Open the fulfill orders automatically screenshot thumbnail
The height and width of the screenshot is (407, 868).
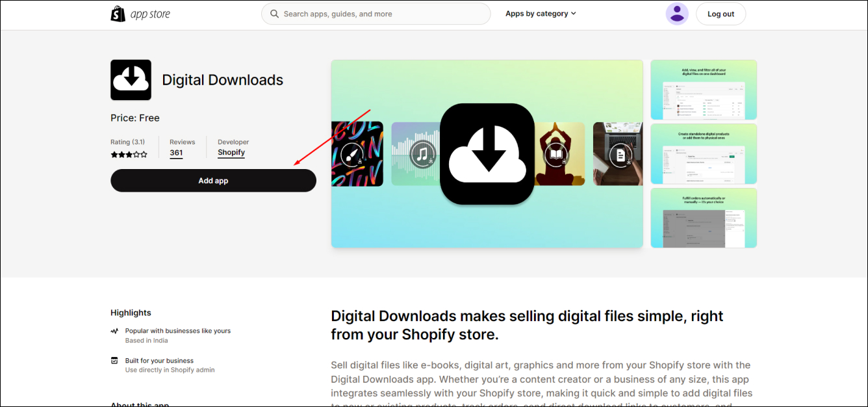pos(704,218)
